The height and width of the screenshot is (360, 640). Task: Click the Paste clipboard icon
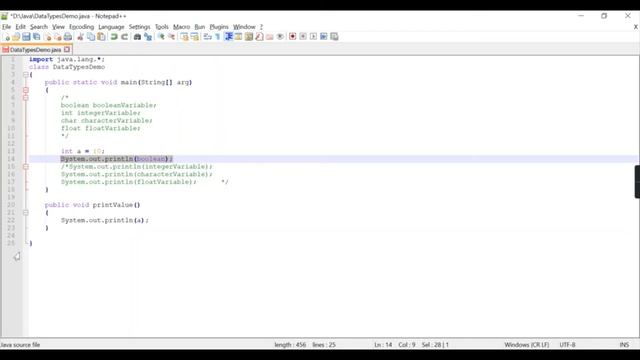click(101, 37)
